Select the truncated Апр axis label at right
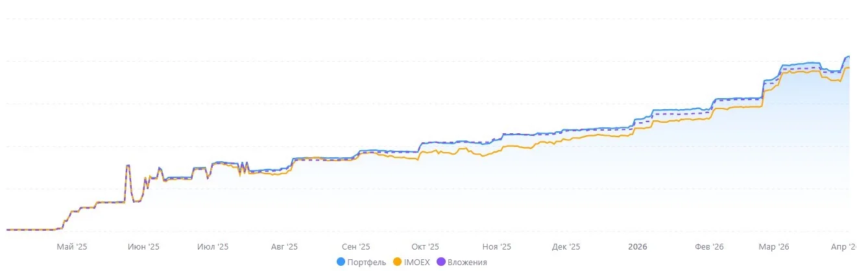 click(x=843, y=247)
